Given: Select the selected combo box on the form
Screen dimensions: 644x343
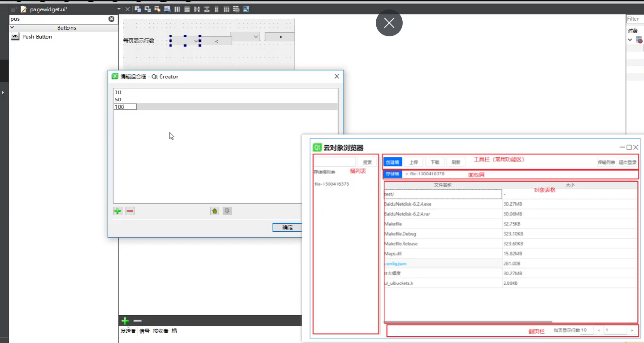Looking at the screenshot, I should coord(185,41).
